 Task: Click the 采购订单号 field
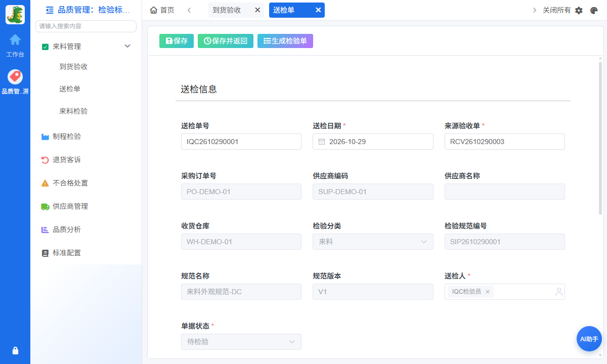(241, 192)
